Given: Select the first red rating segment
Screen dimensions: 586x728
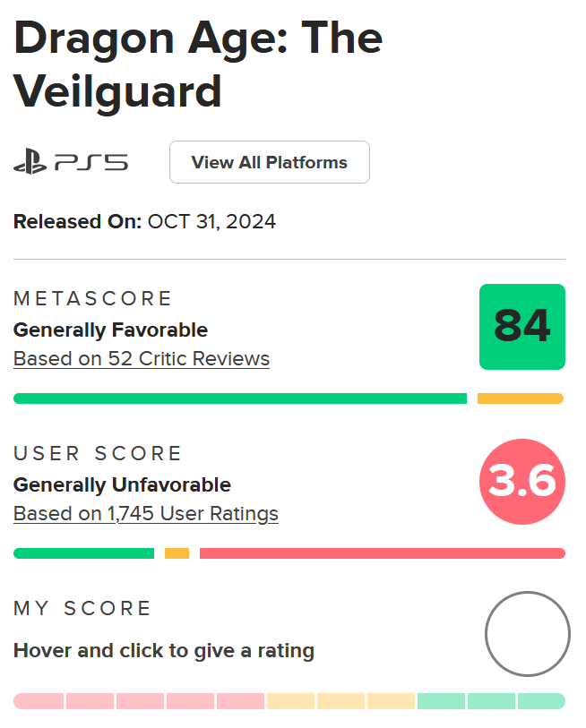Looking at the screenshot, I should click(39, 701).
